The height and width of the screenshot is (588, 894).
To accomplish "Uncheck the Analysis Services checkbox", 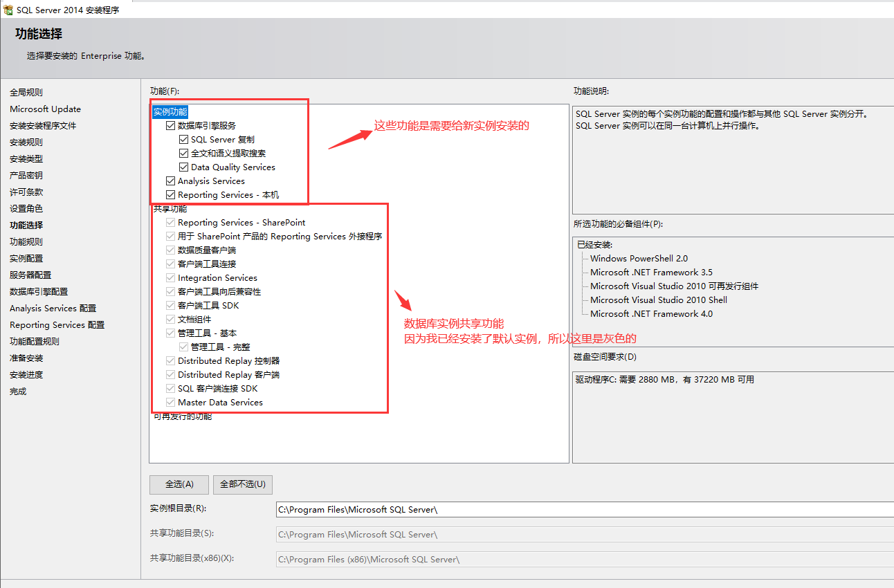I will 170,181.
